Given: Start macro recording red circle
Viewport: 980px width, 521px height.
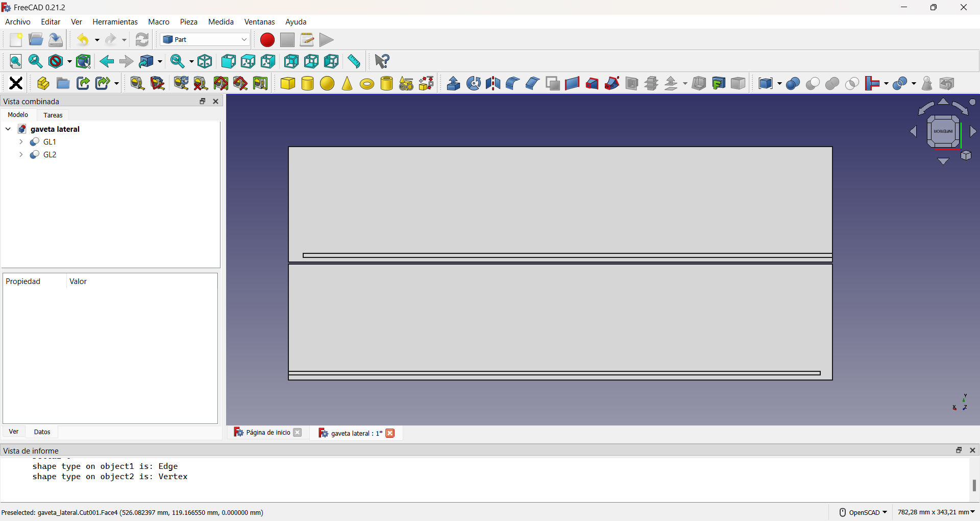Looking at the screenshot, I should [x=267, y=40].
